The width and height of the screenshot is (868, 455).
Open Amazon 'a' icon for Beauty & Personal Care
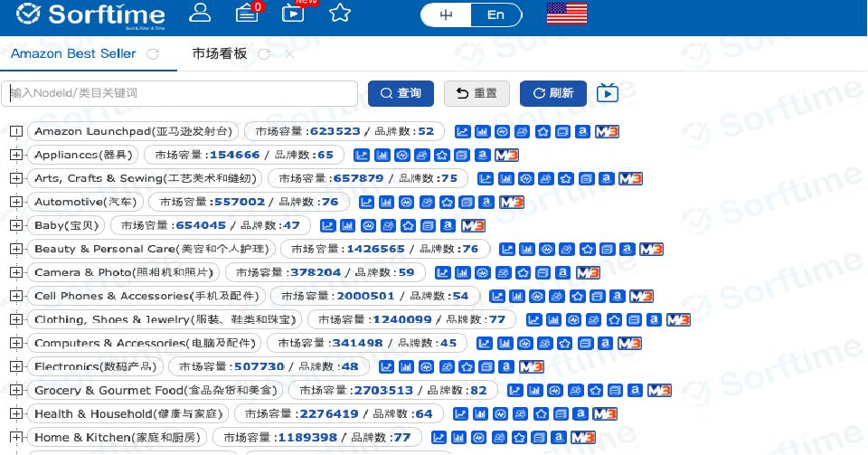pos(627,249)
